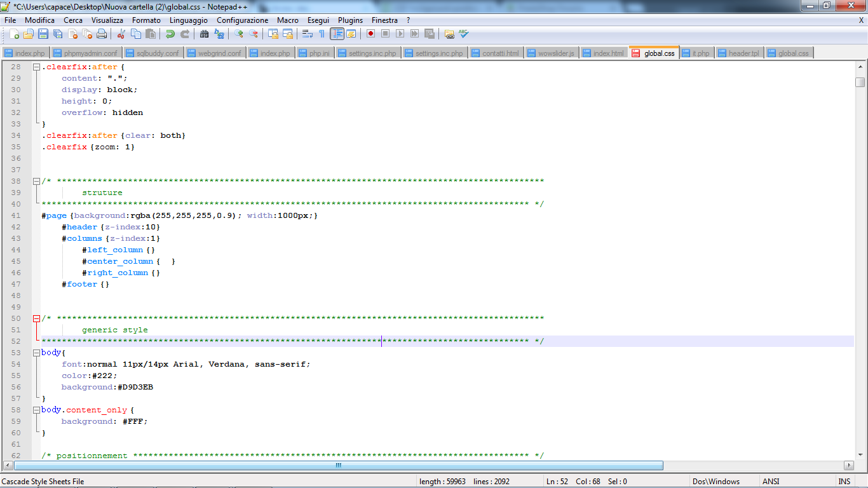Switch to the contatti.html tab
The image size is (868, 488).
click(x=496, y=53)
